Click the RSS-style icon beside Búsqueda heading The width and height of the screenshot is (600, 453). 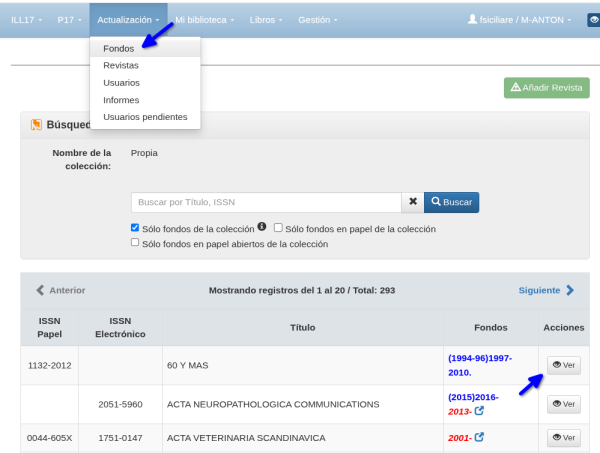(x=36, y=125)
